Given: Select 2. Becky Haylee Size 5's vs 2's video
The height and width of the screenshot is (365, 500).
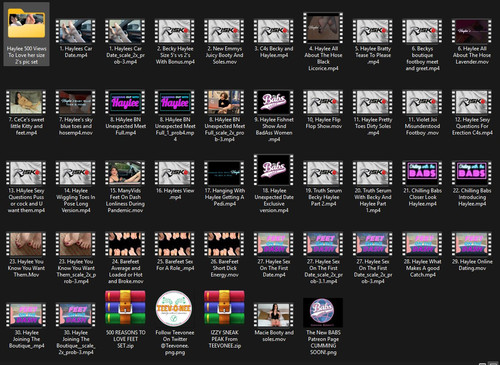Looking at the screenshot, I should 175,31.
